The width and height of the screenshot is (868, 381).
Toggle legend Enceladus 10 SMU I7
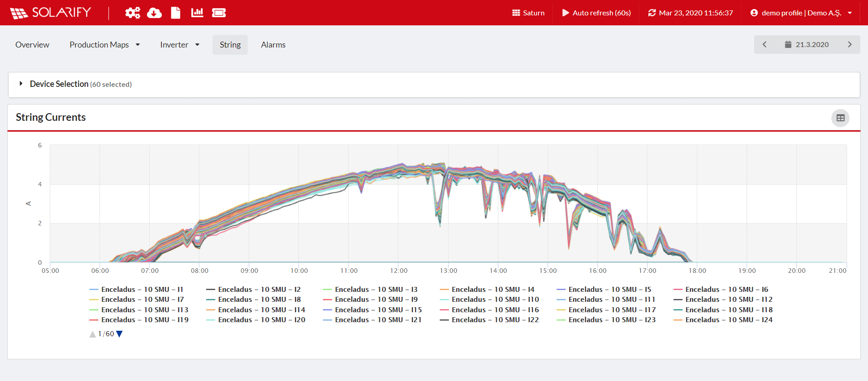[x=137, y=300]
